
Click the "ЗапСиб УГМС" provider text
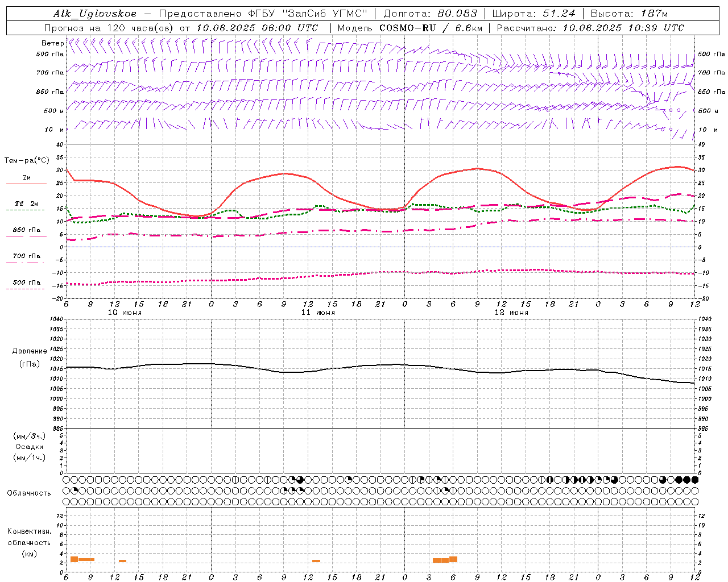[x=325, y=14]
